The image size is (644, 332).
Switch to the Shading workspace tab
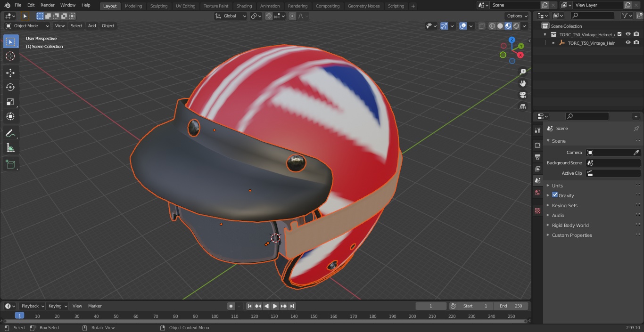pyautogui.click(x=244, y=6)
